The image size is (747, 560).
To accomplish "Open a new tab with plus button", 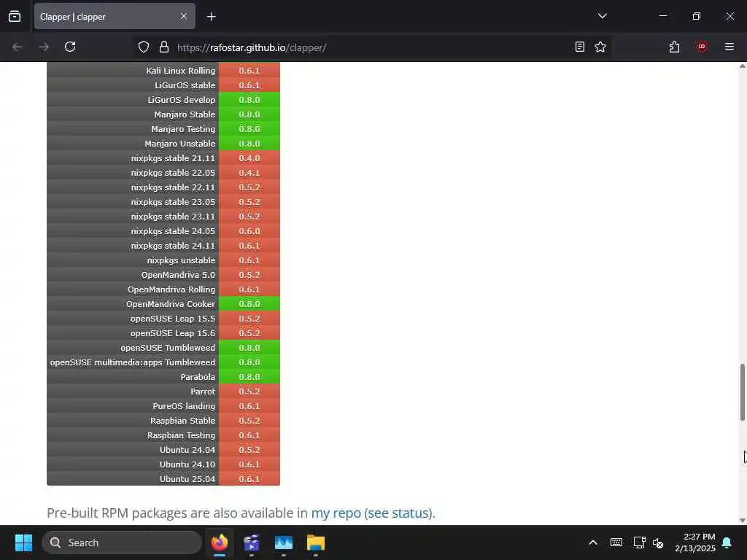I will click(x=211, y=17).
